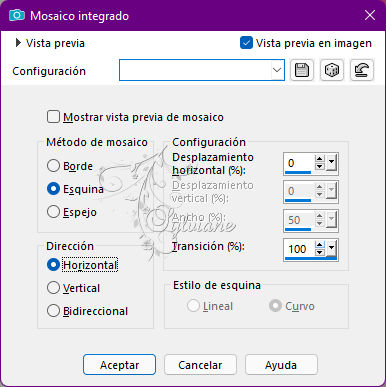
Task: Click the Cancelar button
Action: tap(200, 365)
